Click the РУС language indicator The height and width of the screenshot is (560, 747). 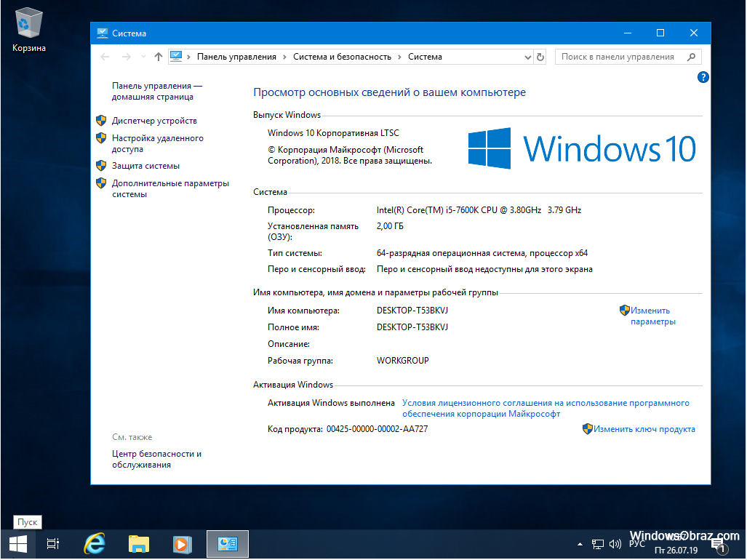(x=637, y=544)
